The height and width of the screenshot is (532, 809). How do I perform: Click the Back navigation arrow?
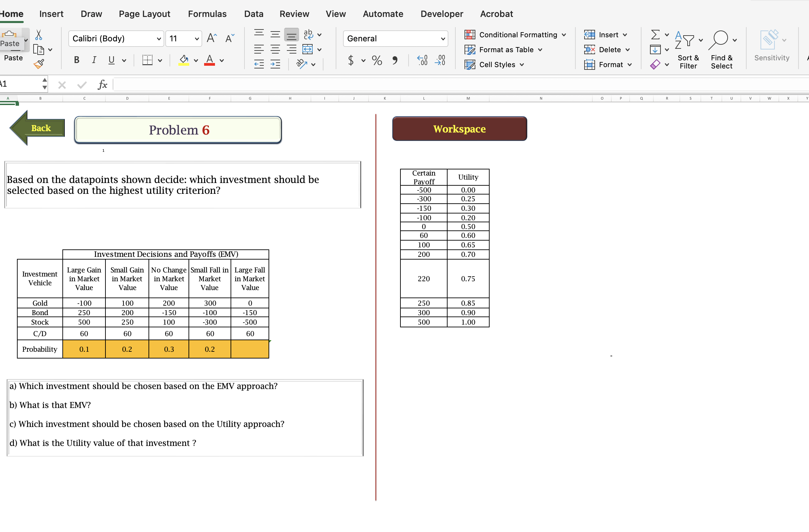coord(37,128)
